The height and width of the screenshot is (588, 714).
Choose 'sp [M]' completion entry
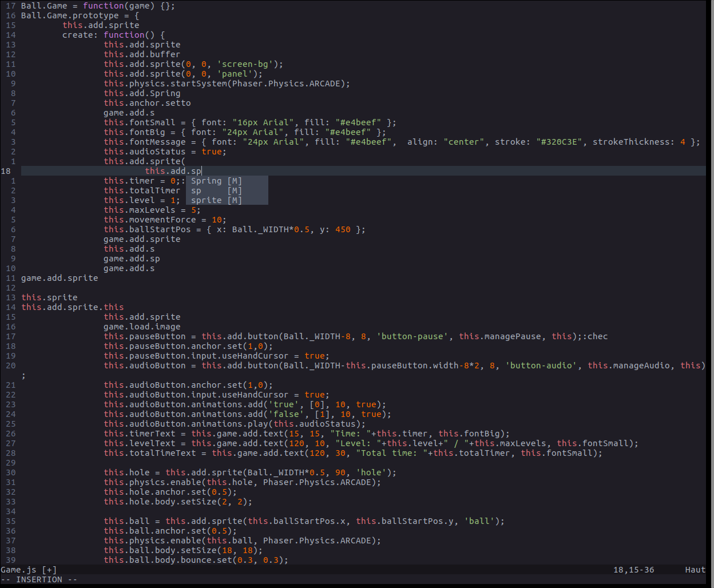227,190
